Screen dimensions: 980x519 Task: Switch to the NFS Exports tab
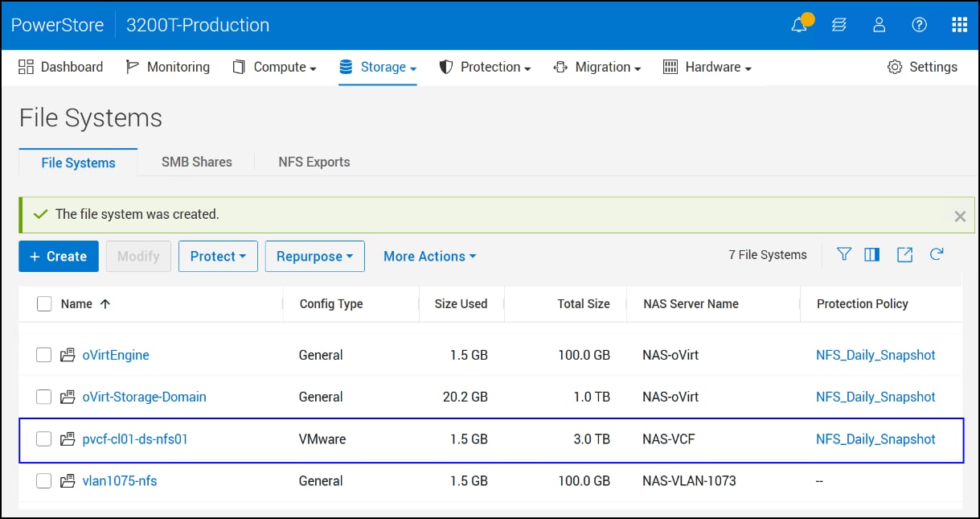(314, 162)
